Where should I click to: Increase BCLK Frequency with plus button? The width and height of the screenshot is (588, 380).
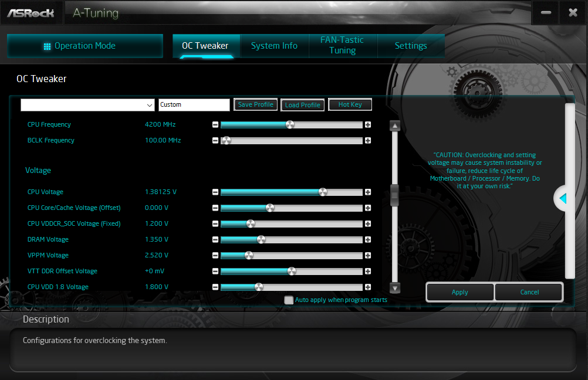click(368, 141)
